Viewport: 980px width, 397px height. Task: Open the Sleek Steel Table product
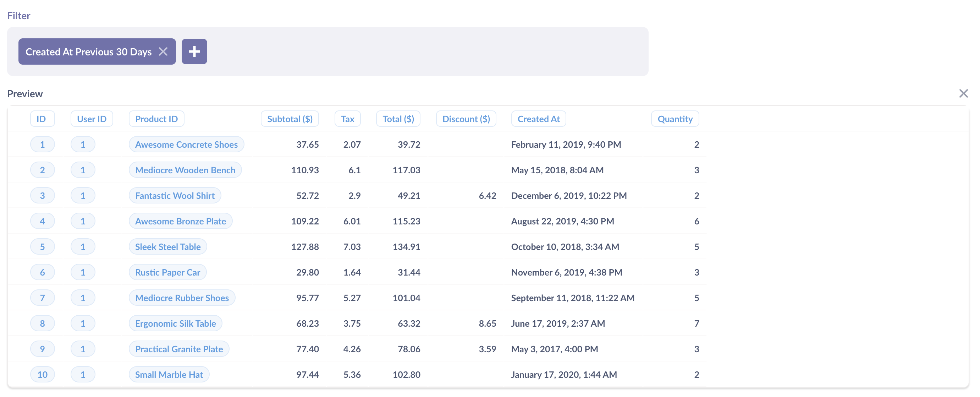pos(167,246)
